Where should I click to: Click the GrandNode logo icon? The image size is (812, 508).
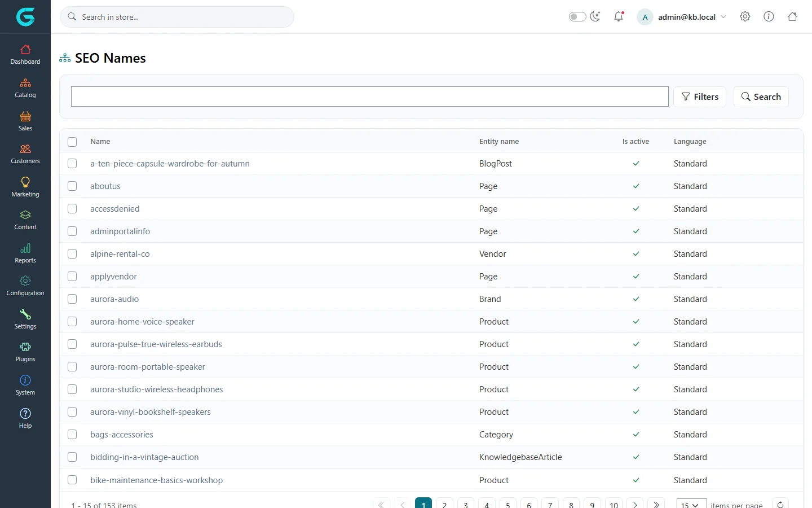point(25,17)
